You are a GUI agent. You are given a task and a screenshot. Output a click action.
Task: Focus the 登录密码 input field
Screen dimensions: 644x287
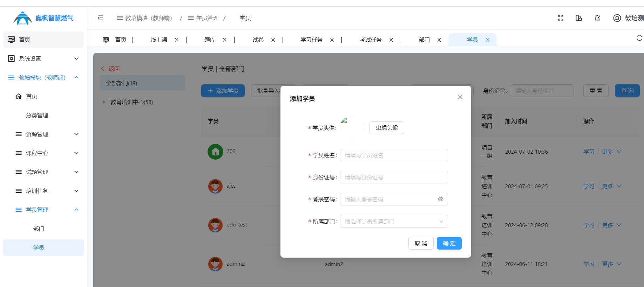pos(394,199)
